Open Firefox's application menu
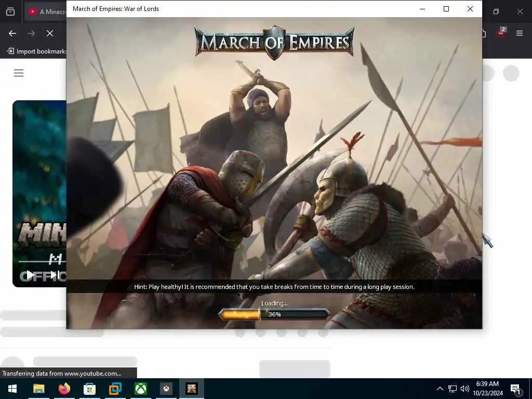Screen dimensions: 532x399 520,33
